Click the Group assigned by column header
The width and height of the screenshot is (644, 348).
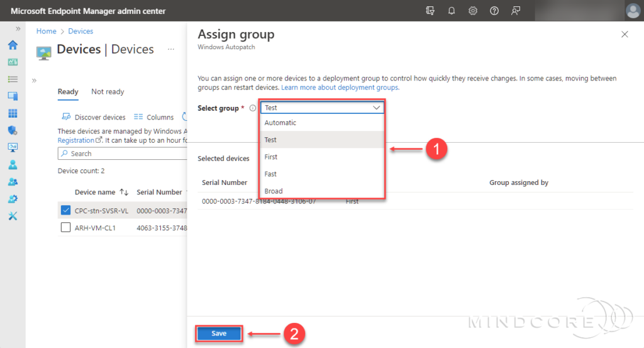[519, 182]
